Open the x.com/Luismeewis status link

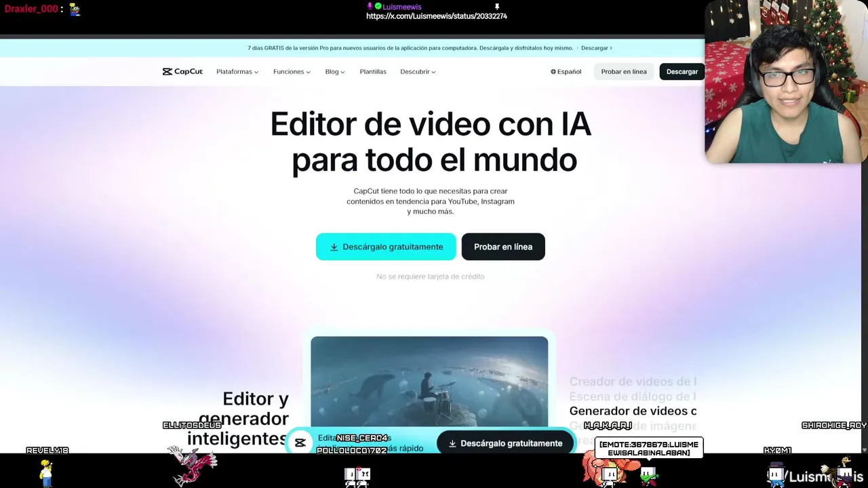437,16
